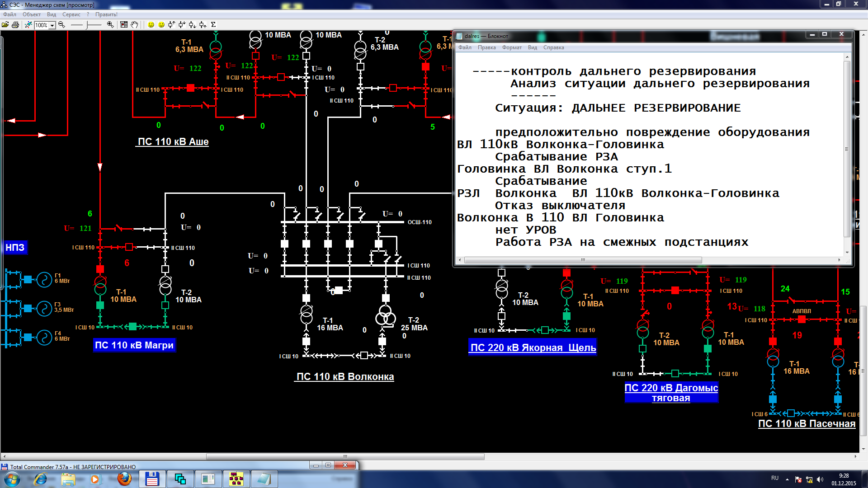The height and width of the screenshot is (488, 868).
Task: Click Notepad horizontal scrollbar thumb
Action: 583,260
